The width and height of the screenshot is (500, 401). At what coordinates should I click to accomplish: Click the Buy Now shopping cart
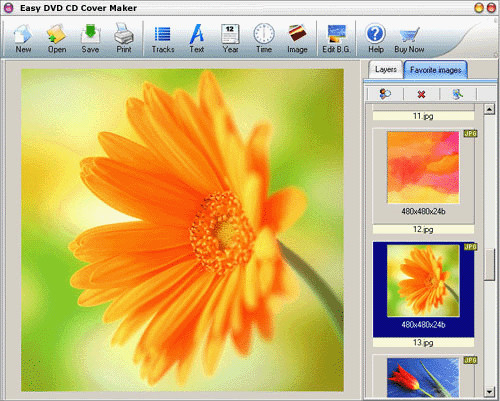click(x=409, y=38)
